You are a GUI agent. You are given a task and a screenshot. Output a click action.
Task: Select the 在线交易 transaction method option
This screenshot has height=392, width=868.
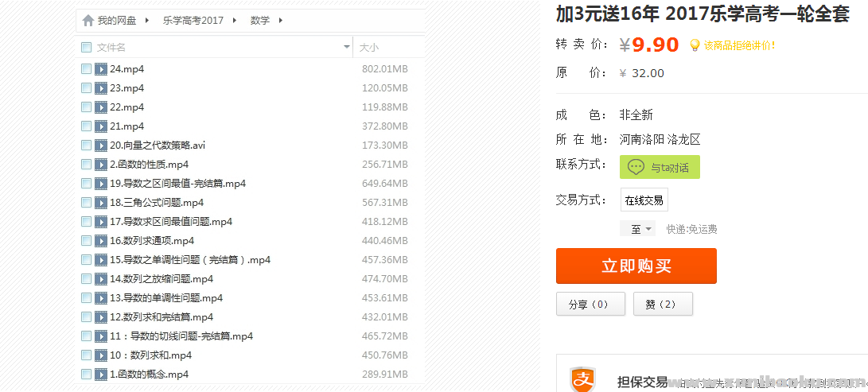644,200
